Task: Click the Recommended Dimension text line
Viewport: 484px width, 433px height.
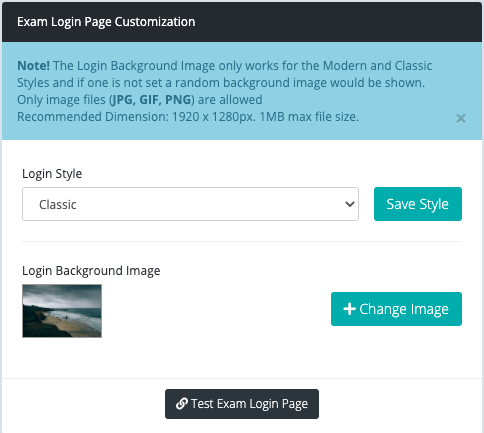Action: (188, 117)
